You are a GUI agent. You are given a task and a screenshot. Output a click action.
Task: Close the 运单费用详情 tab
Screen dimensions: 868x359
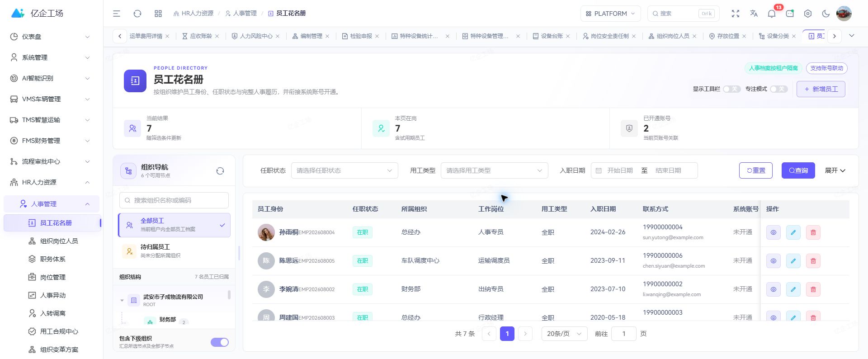[167, 36]
